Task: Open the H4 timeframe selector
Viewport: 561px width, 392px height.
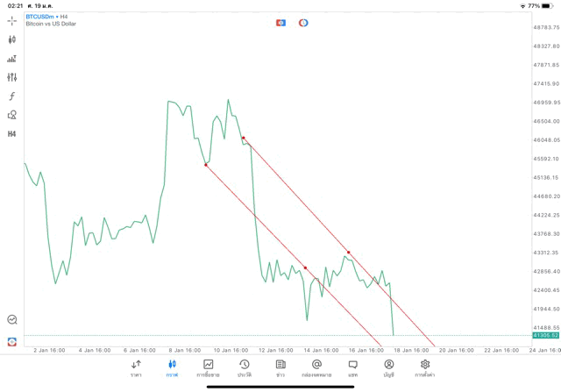Action: 12,134
